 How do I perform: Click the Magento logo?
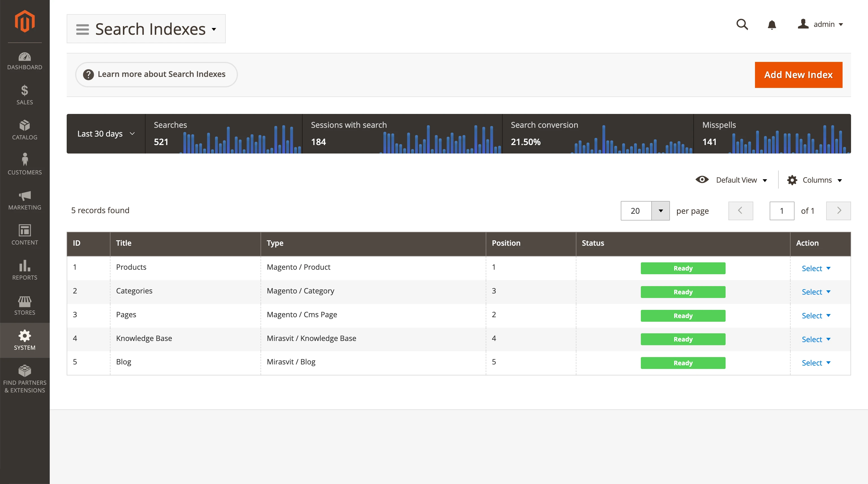click(x=25, y=21)
